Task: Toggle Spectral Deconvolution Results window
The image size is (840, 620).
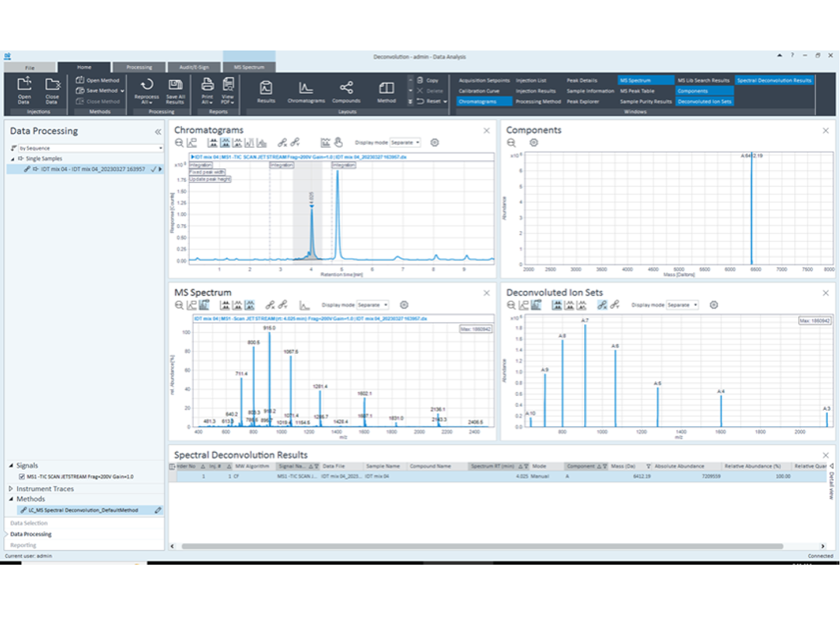Action: [774, 80]
